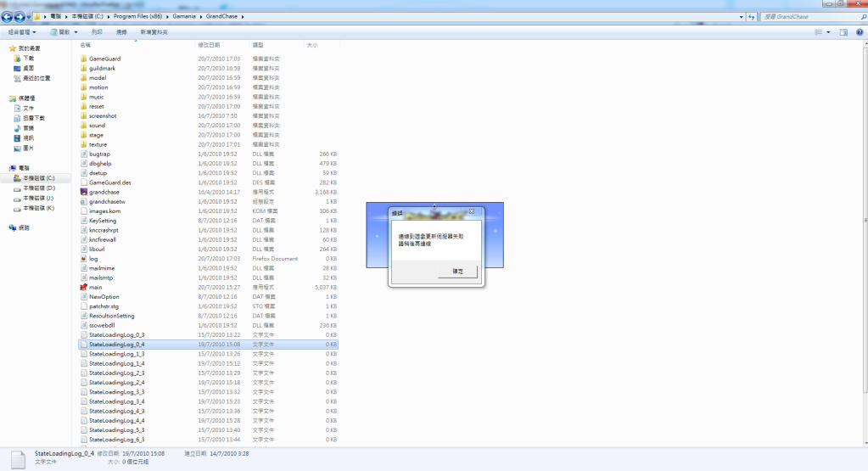Viewport: 868px width, 471px height.
Task: Click the refresh icon beside address bar
Action: click(751, 17)
